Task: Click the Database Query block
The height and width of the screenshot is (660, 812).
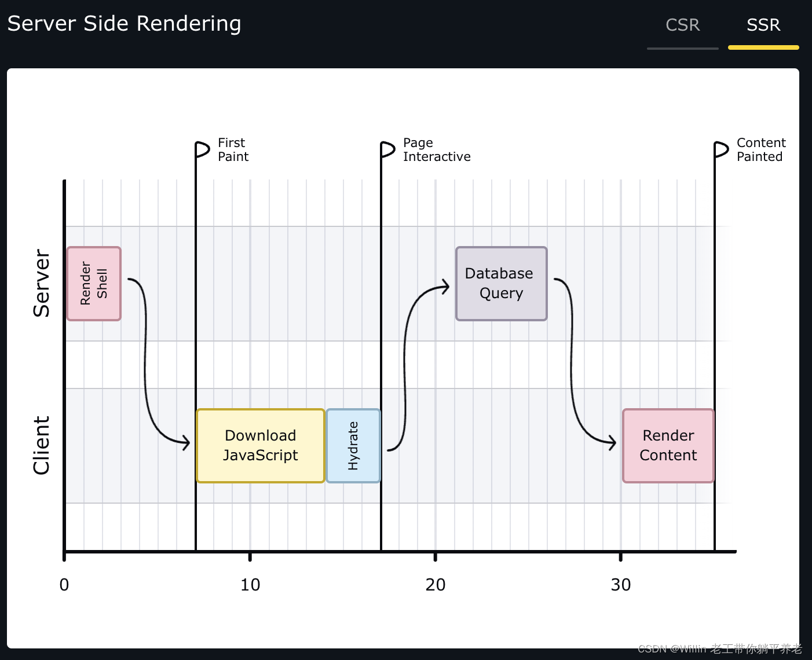Action: click(x=502, y=284)
